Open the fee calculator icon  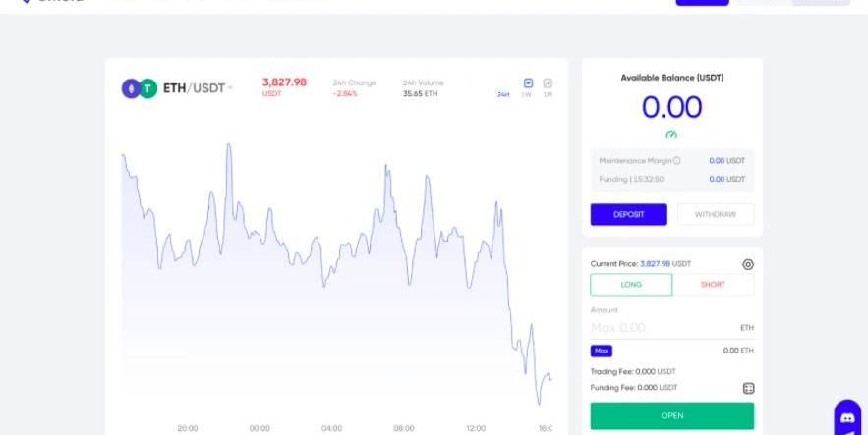tap(748, 389)
